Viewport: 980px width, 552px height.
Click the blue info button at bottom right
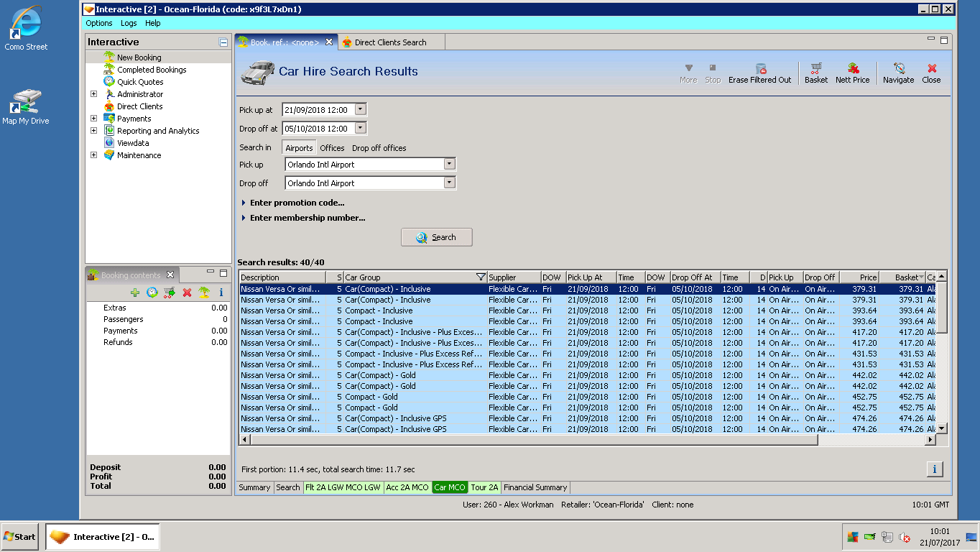(x=934, y=469)
